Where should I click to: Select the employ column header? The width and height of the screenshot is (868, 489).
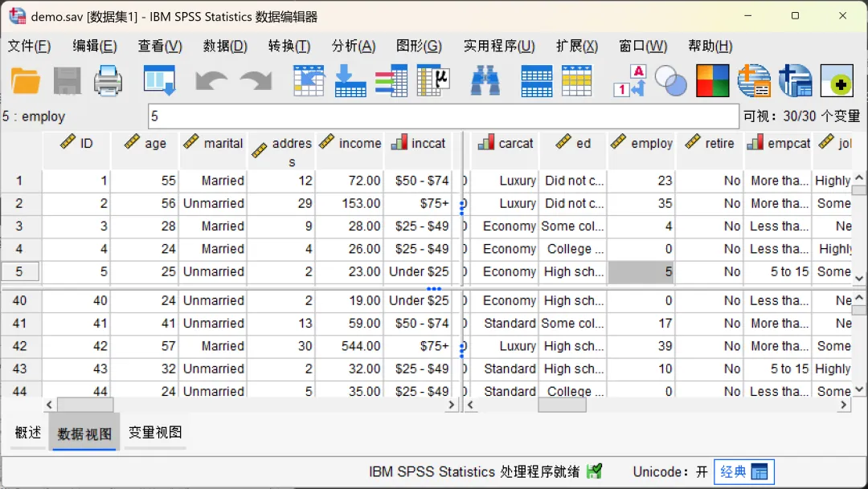641,150
